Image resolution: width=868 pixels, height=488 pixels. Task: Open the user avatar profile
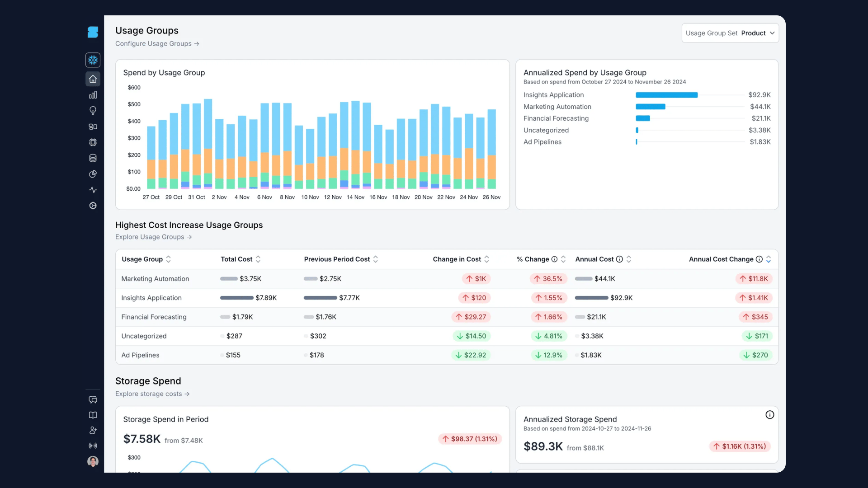(93, 461)
